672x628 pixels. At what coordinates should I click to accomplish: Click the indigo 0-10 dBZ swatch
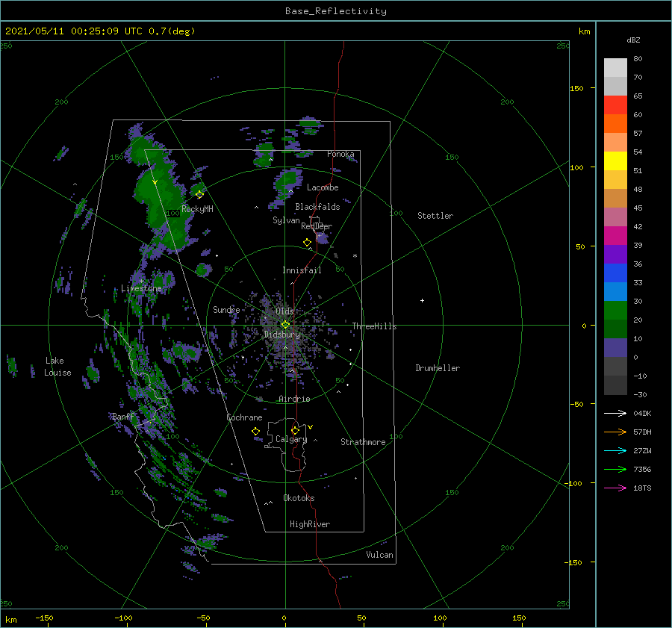click(615, 348)
